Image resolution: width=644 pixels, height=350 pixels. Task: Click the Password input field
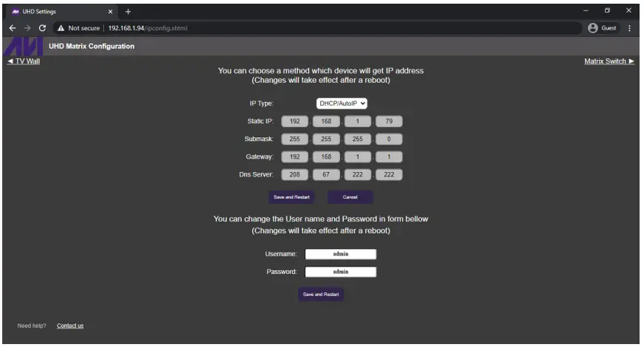341,272
